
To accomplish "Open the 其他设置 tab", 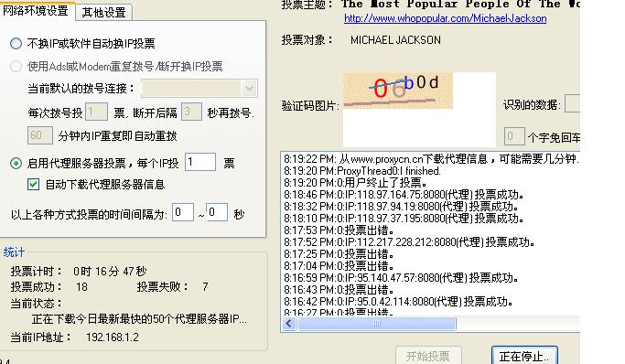I will click(103, 12).
